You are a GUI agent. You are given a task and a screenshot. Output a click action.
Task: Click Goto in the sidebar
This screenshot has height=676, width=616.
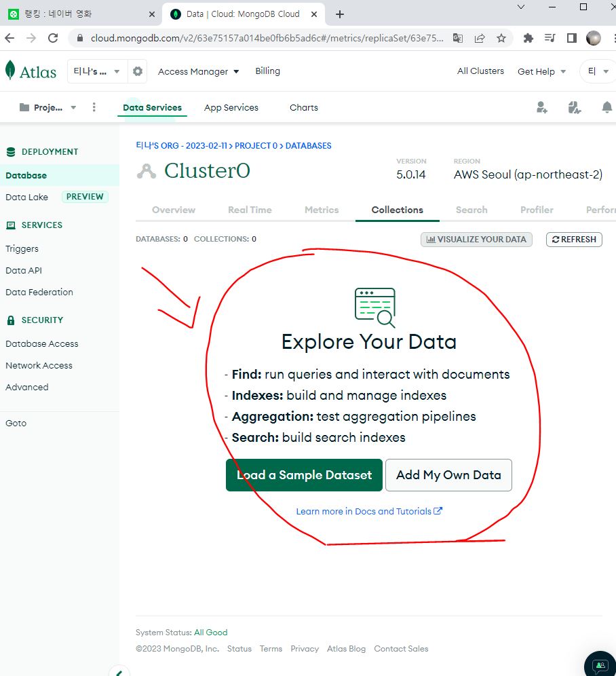(16, 423)
